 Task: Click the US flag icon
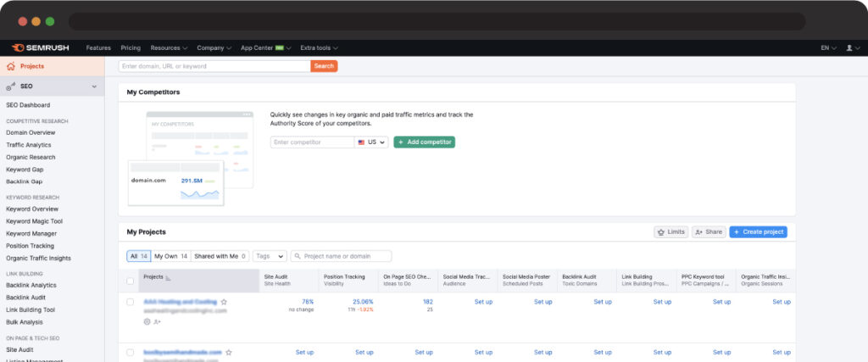click(x=361, y=142)
